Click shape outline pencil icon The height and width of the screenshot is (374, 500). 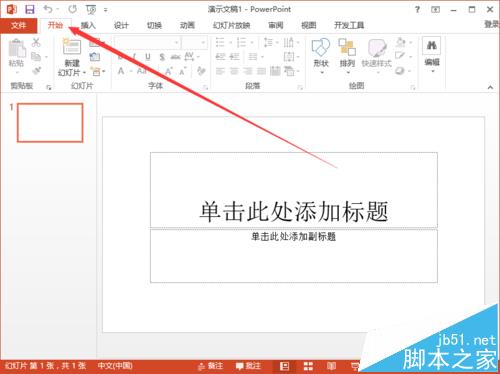[x=400, y=56]
